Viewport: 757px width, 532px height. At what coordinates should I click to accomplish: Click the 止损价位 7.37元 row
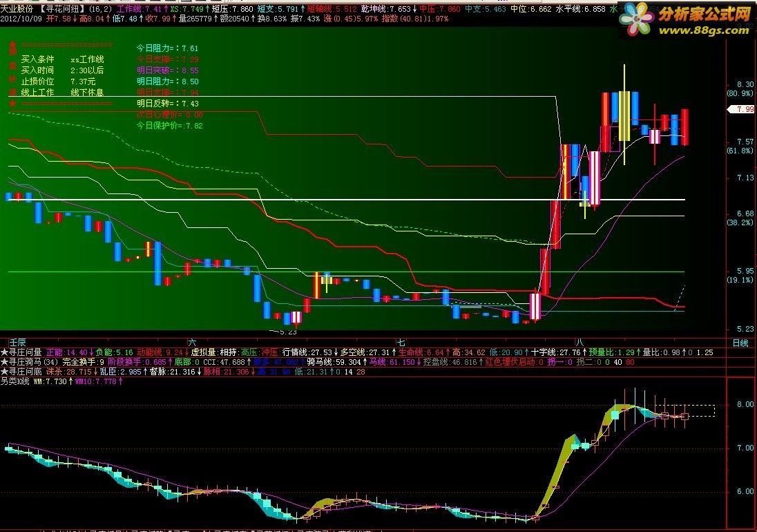pos(58,82)
